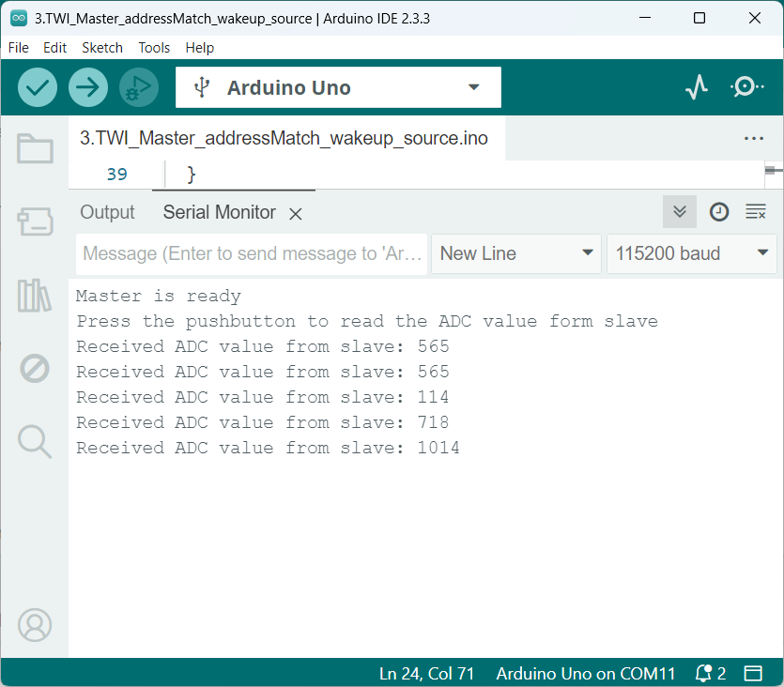The width and height of the screenshot is (784, 687).
Task: Open the Debug sidebar icon
Action: [x=35, y=369]
